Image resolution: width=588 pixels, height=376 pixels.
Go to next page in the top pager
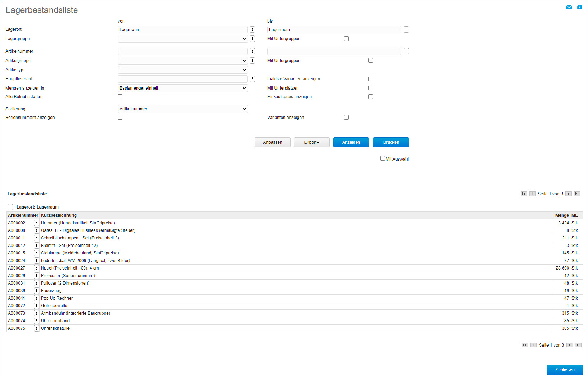pos(568,194)
